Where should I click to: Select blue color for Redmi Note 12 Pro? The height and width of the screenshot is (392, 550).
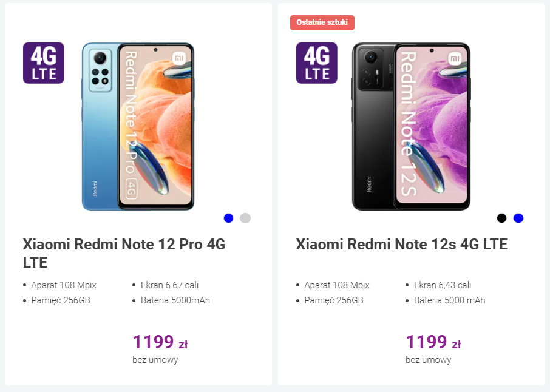click(x=228, y=218)
